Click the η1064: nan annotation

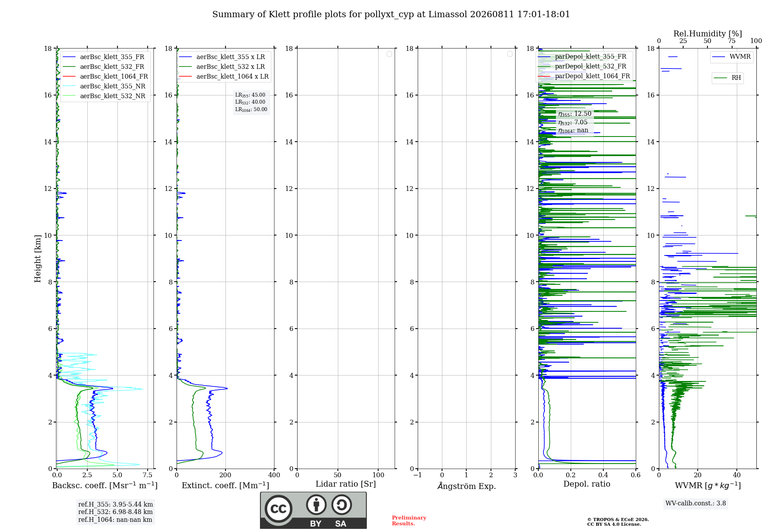pyautogui.click(x=573, y=131)
